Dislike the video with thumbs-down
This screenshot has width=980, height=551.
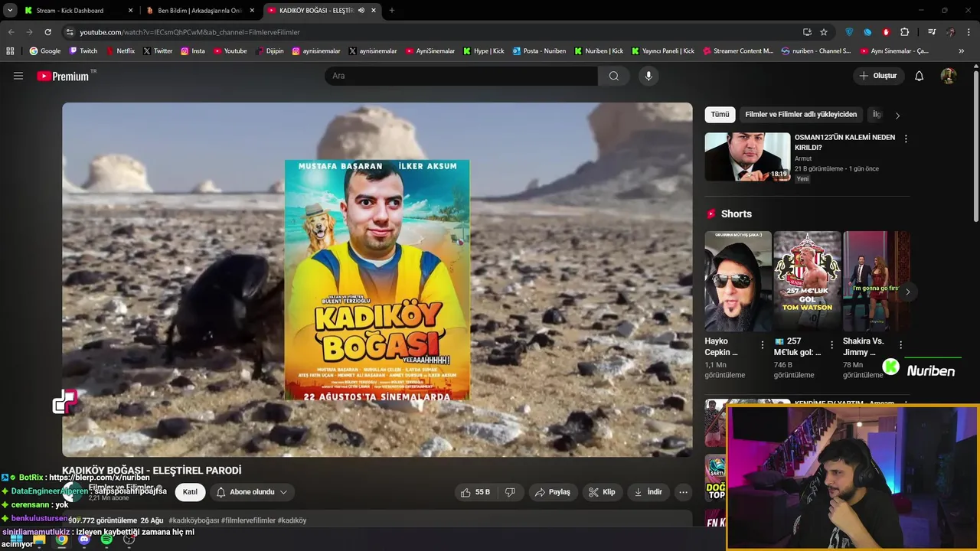click(x=510, y=492)
